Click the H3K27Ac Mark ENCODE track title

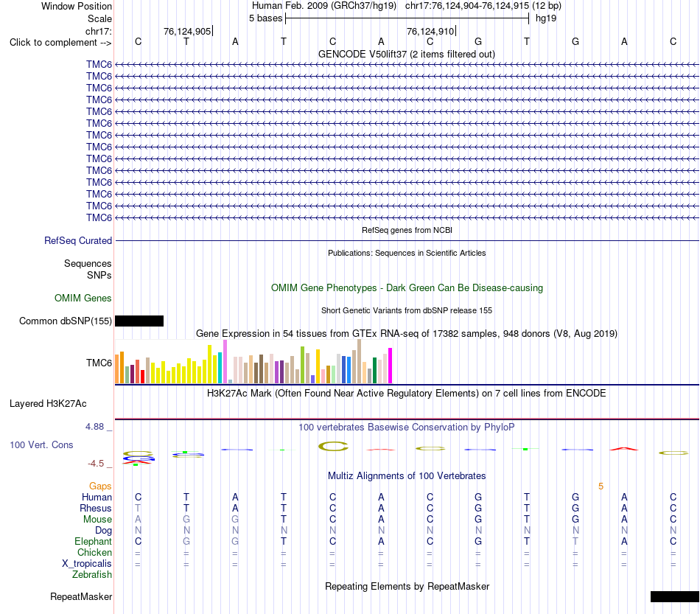[x=407, y=394]
